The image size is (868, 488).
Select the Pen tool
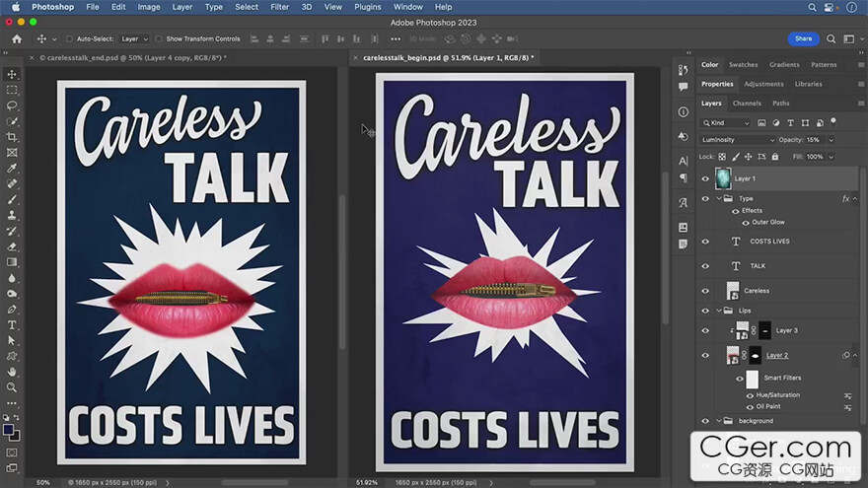12,309
